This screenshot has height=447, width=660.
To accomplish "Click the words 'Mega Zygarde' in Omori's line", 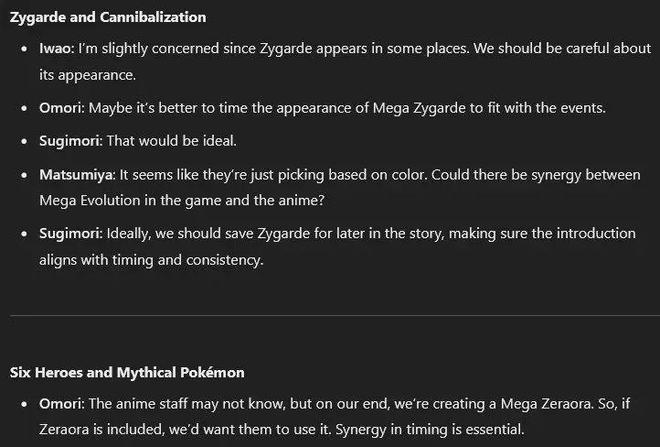I will [x=419, y=108].
